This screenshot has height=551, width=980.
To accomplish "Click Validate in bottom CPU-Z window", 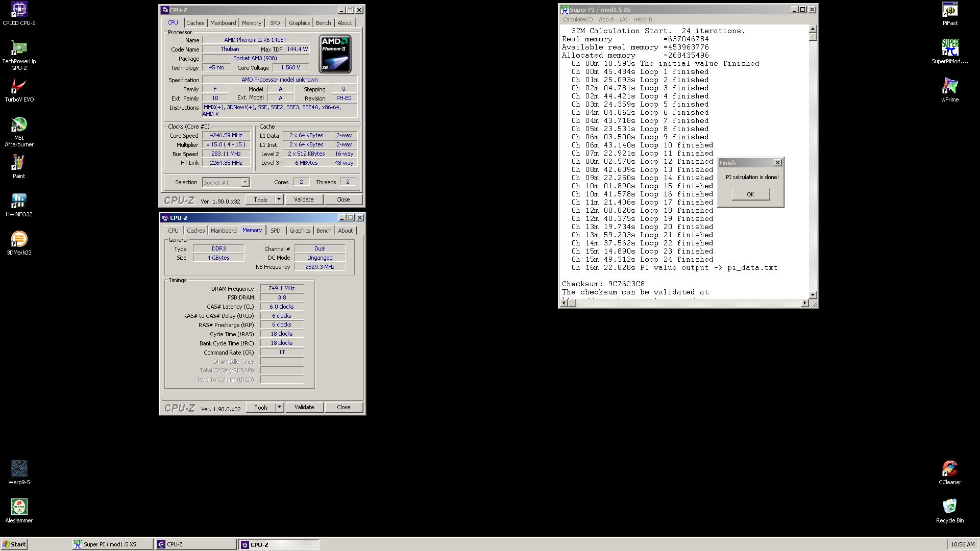I will click(304, 407).
